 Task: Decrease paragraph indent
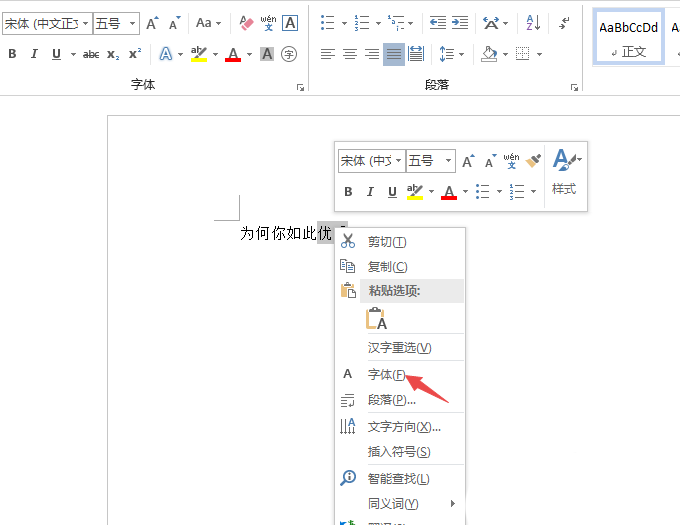coord(438,23)
